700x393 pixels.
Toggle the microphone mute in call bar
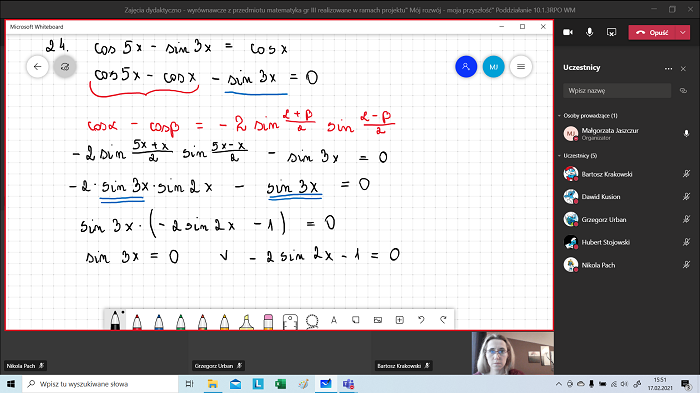click(589, 32)
